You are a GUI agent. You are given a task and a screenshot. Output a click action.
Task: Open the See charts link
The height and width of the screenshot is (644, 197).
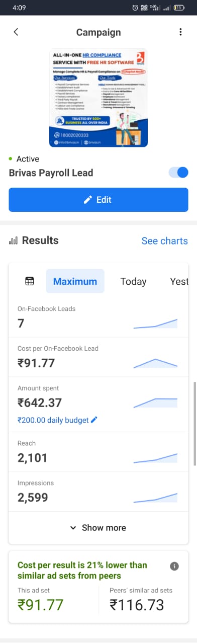click(164, 240)
